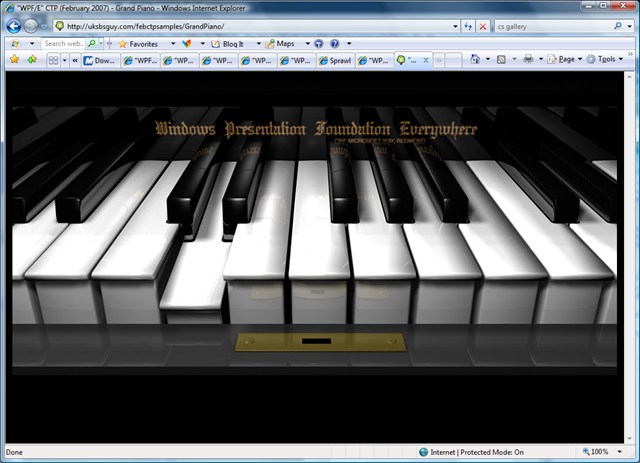Click 'Internet | Protected Mode: On' status
The width and height of the screenshot is (640, 463).
coord(477,452)
